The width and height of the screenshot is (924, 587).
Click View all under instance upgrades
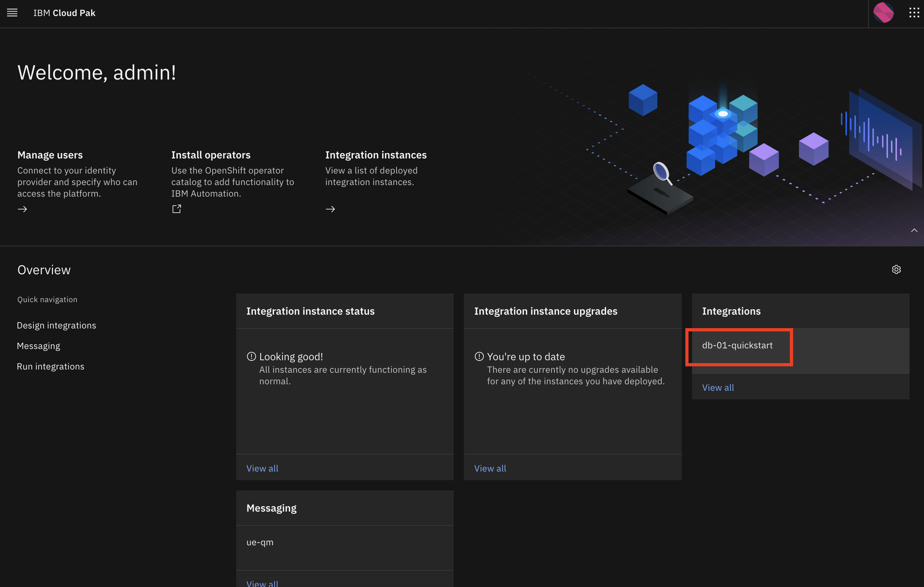[490, 468]
